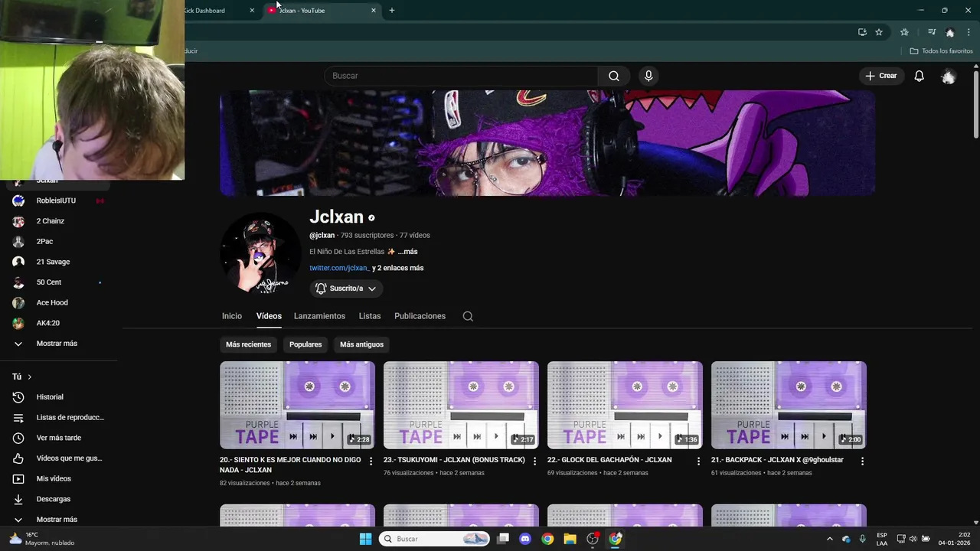The image size is (980, 551).
Task: Open Publicaciones channel tab
Action: [x=420, y=316]
